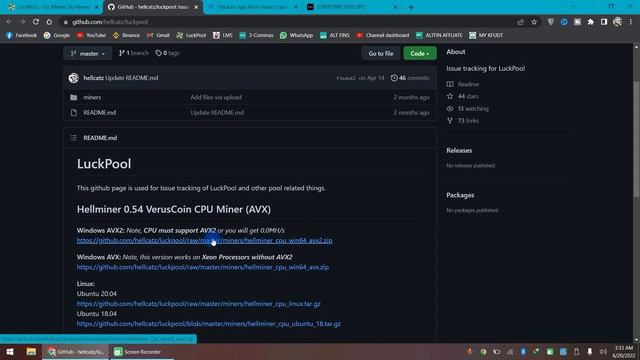The height and width of the screenshot is (360, 640).
Task: Open the taskbar clock and date
Action: tap(624, 352)
